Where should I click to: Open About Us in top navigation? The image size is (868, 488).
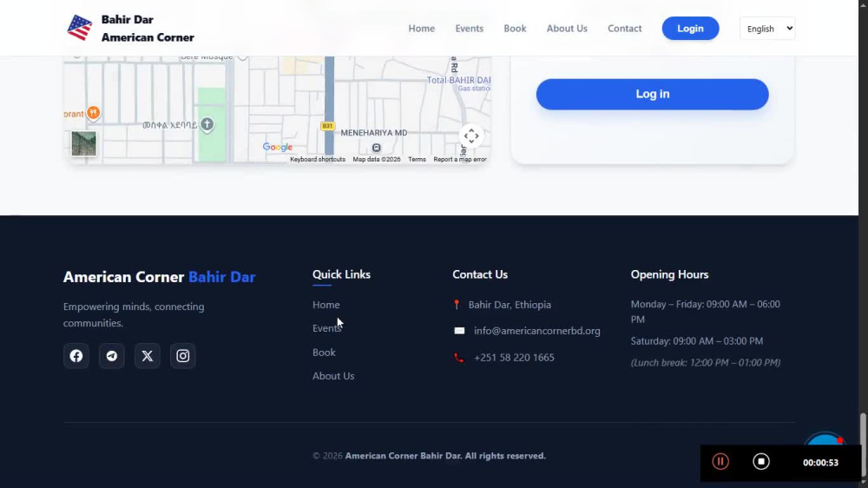click(567, 29)
